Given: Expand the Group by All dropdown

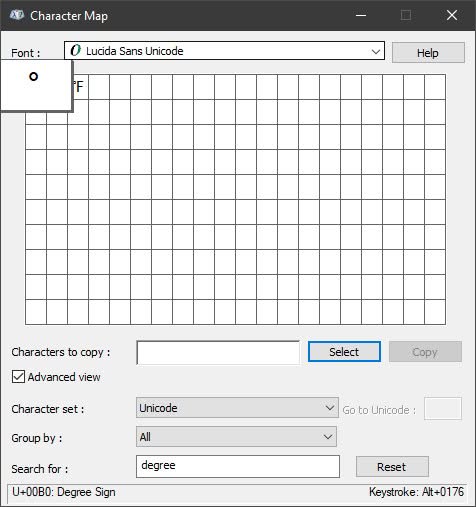Looking at the screenshot, I should point(236,437).
